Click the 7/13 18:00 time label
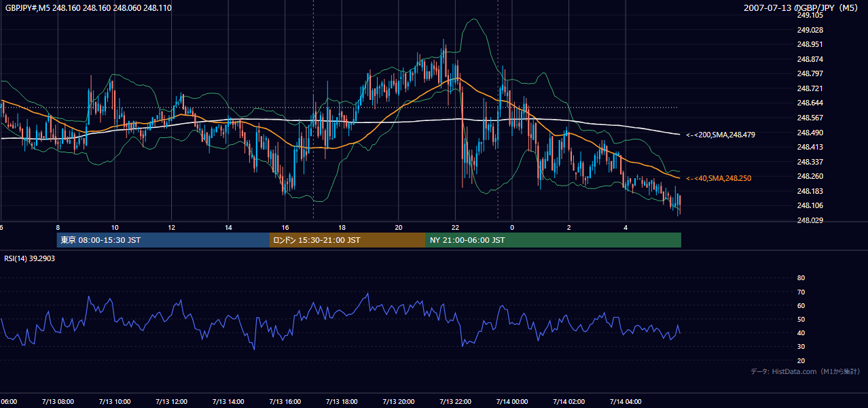The height and width of the screenshot is (408, 868). [x=342, y=402]
